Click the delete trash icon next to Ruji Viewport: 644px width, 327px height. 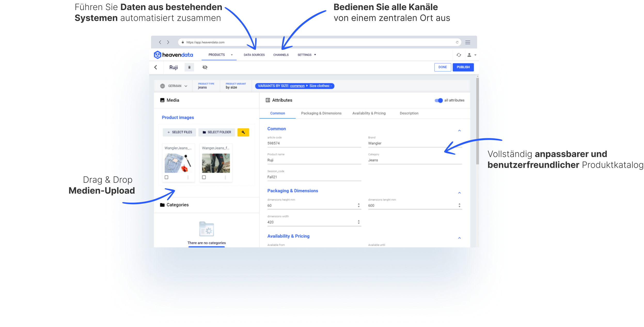tap(189, 67)
